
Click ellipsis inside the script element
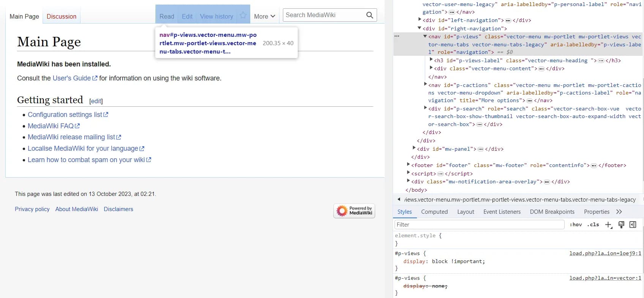[440, 174]
